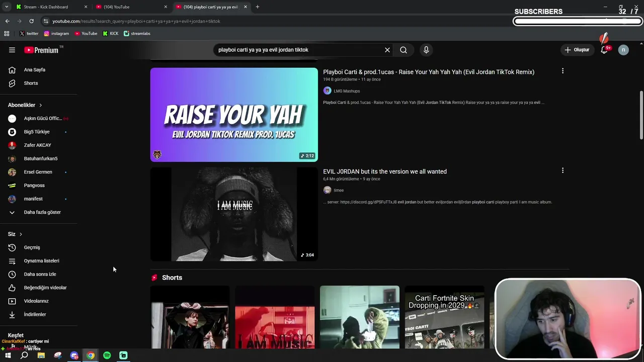The image size is (644, 362).
Task: Open options for Raise Your Yah video
Action: (x=562, y=71)
